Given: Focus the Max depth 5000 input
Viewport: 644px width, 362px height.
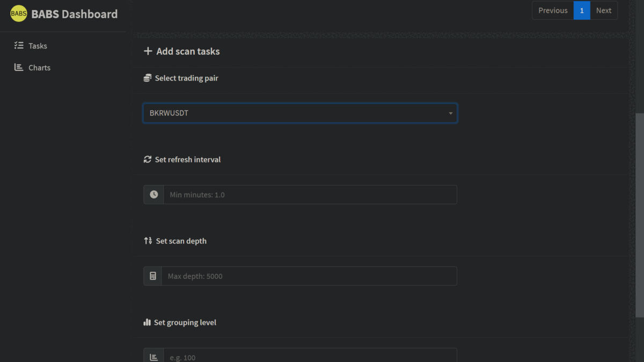Looking at the screenshot, I should 309,276.
